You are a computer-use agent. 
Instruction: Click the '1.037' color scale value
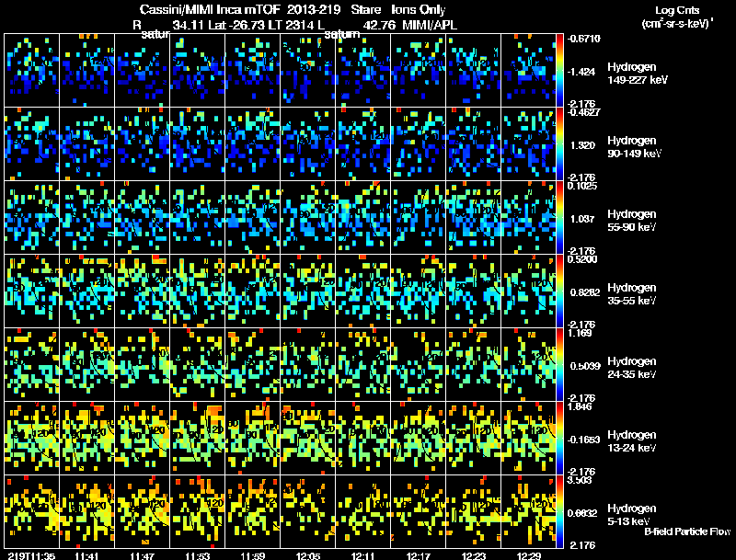point(582,219)
